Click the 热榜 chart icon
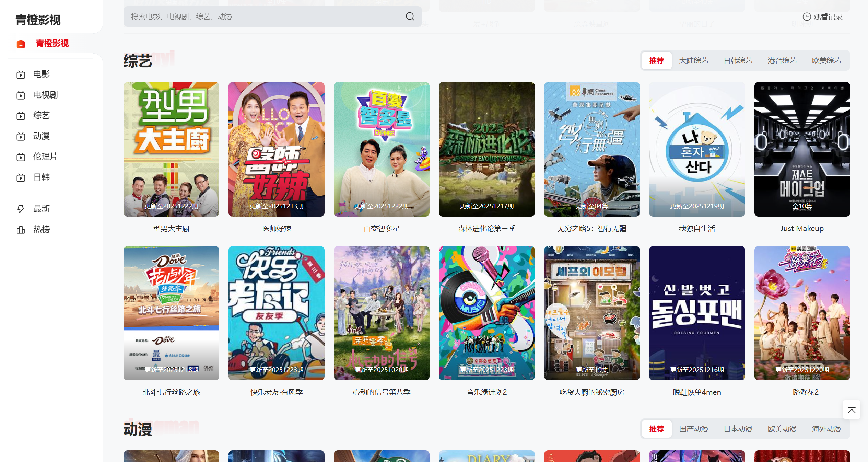 point(21,229)
